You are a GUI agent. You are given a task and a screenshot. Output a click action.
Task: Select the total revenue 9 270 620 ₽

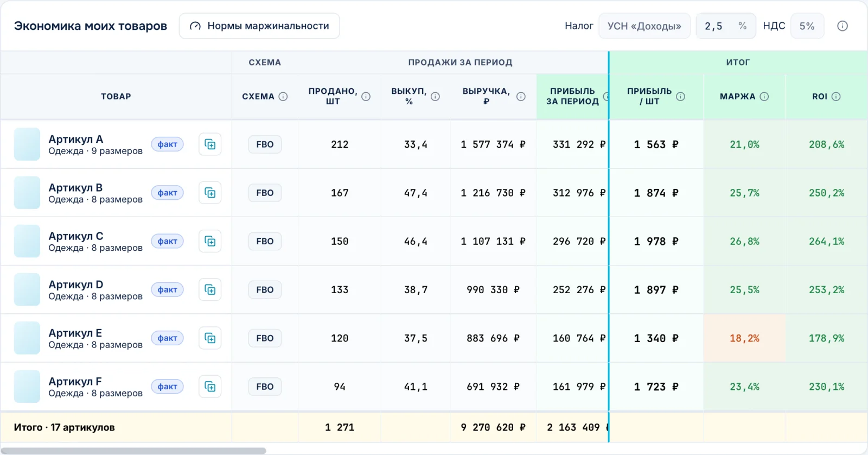[493, 427]
